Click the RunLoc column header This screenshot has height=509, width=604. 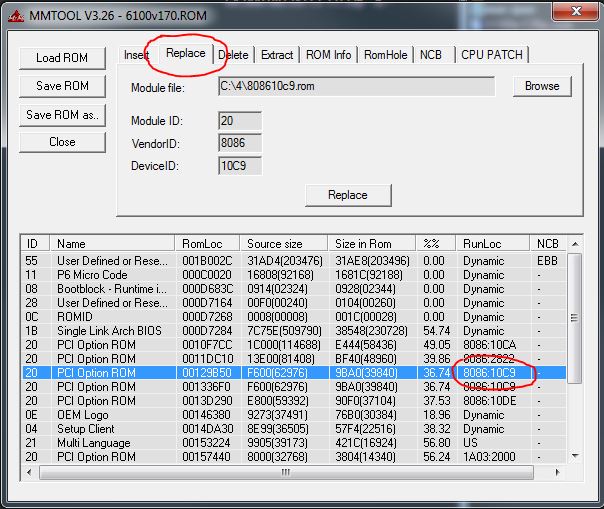(493, 244)
